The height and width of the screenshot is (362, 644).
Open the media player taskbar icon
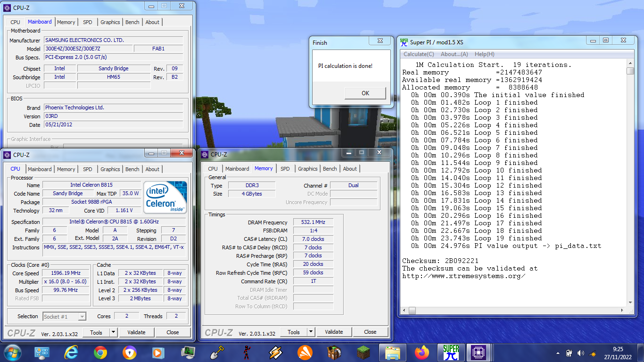coord(158,352)
